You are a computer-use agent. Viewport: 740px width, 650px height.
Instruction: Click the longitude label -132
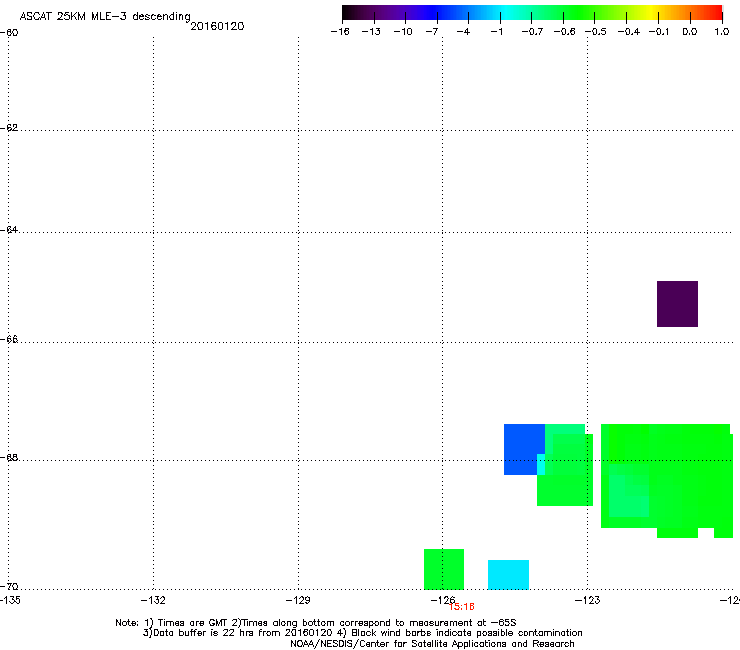[x=153, y=600]
